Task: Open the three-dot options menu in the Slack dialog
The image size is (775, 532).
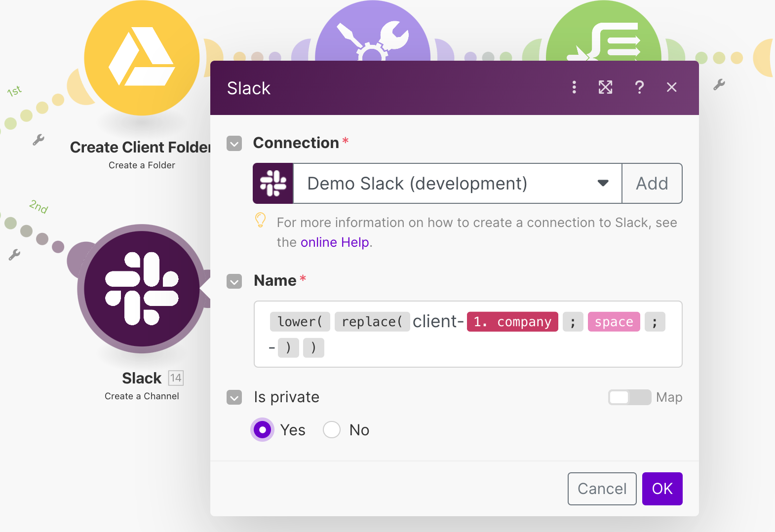Action: 574,87
